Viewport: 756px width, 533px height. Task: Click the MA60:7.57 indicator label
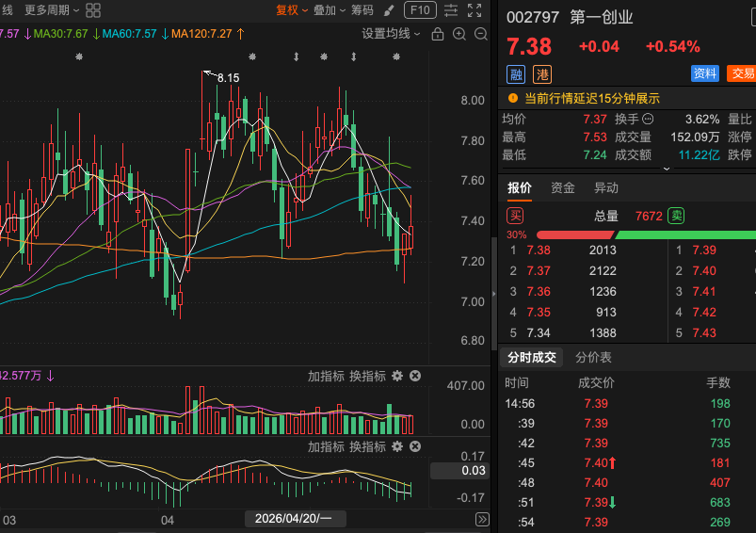click(x=129, y=34)
